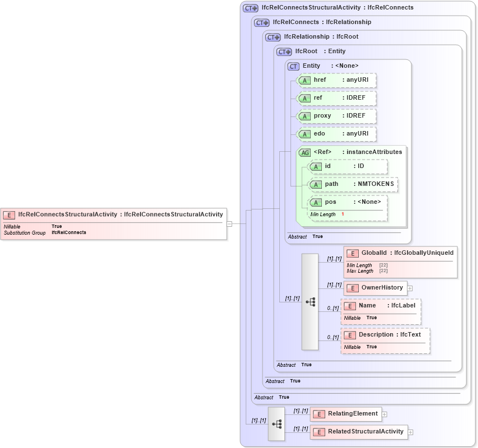
Task: Select the sequence compositor icon near OwnerHistory
Action: click(x=311, y=301)
